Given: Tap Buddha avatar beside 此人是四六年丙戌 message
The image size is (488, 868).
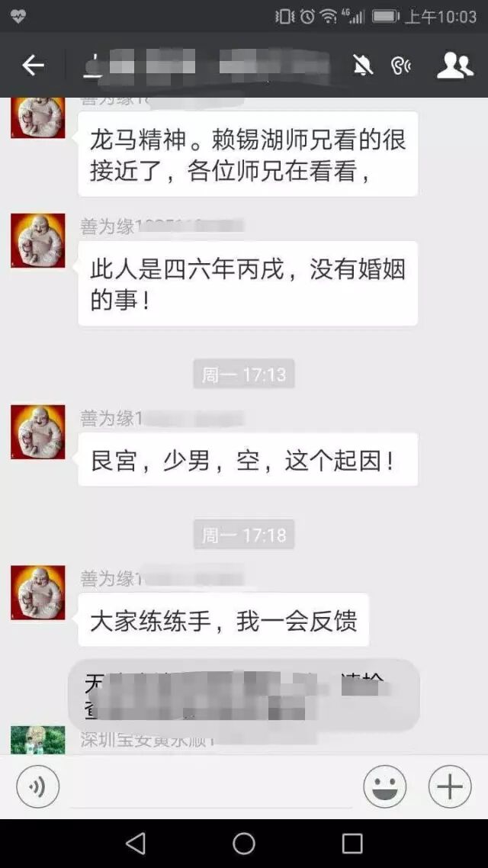Looking at the screenshot, I should click(x=37, y=241).
